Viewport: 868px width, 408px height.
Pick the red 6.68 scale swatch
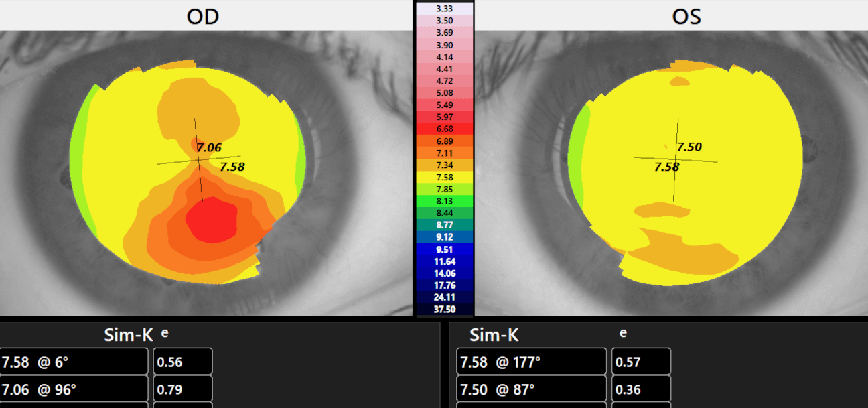coord(444,129)
